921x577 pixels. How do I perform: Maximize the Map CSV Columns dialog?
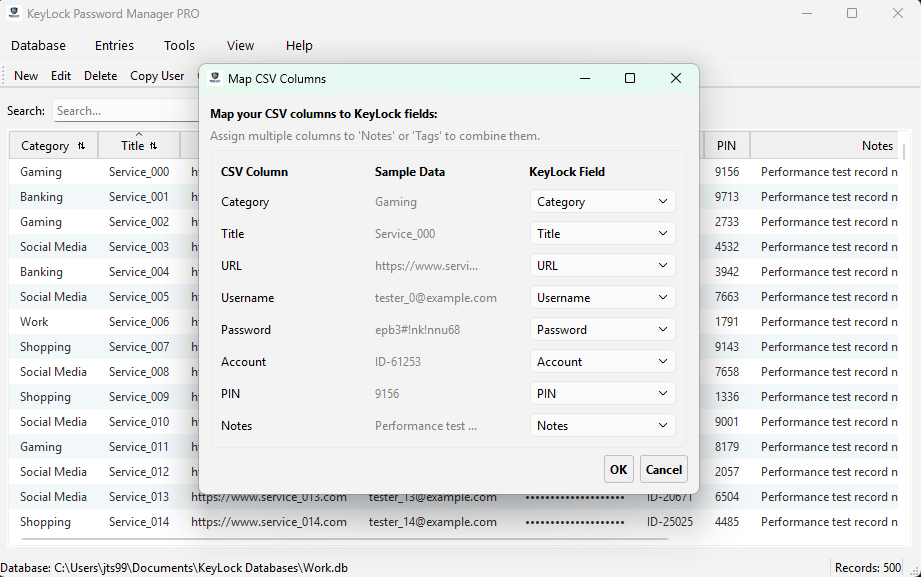tap(630, 78)
